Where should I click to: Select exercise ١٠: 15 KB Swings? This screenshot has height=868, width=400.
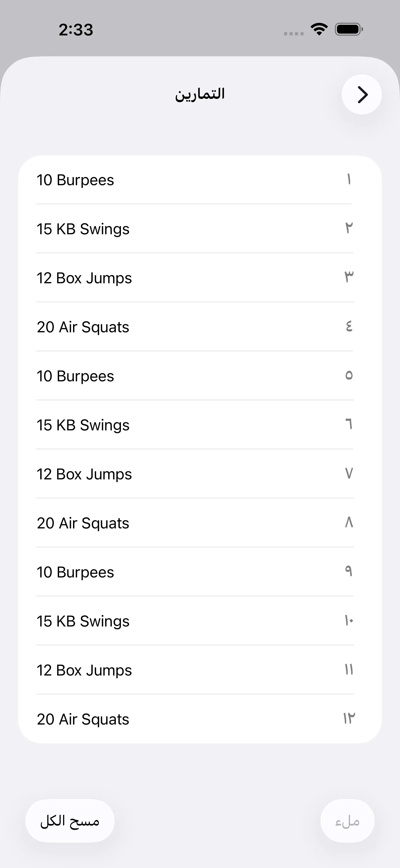[x=200, y=621]
